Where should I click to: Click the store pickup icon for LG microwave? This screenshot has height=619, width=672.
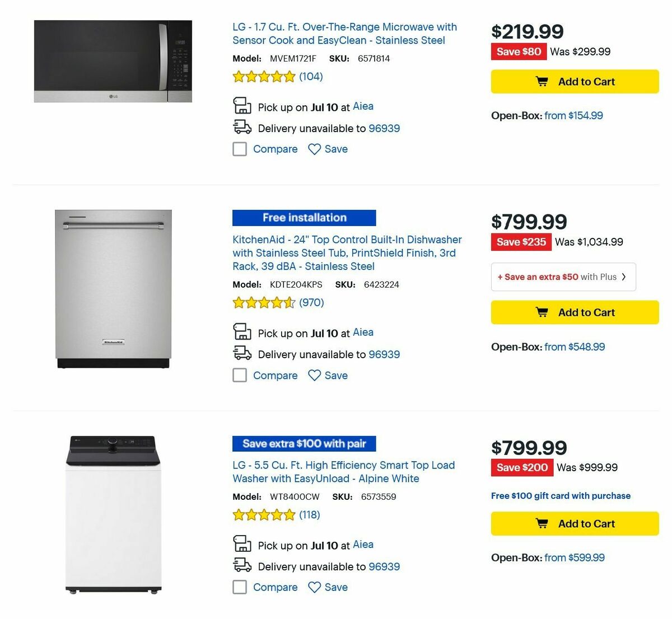[242, 105]
